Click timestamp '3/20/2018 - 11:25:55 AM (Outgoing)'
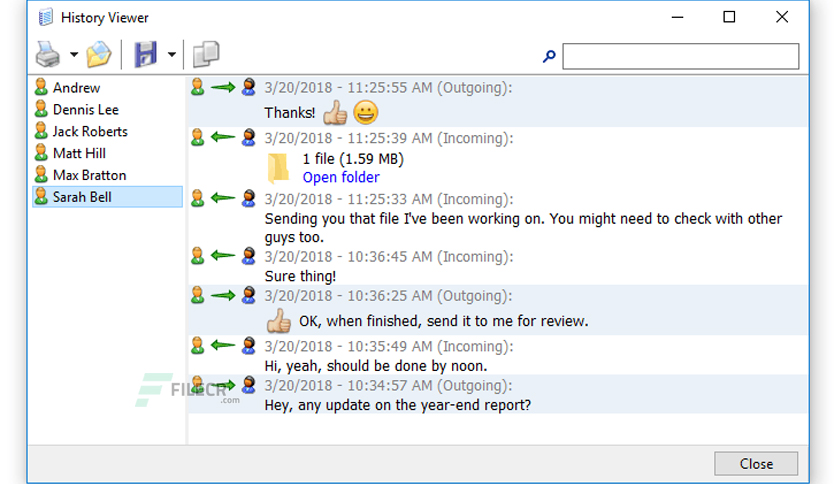The height and width of the screenshot is (484, 836). click(x=388, y=87)
